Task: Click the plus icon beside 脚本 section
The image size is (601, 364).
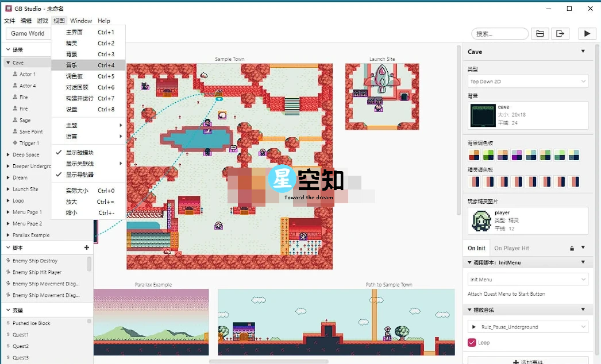Action: [x=87, y=248]
